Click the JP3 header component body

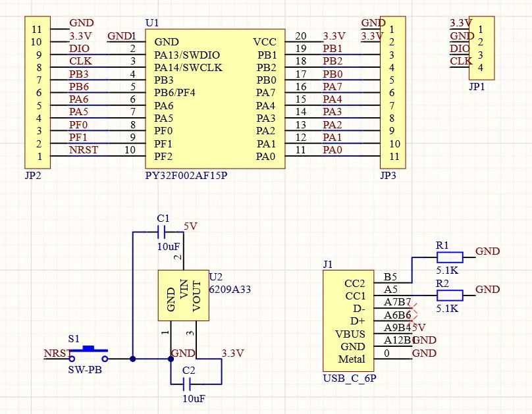click(393, 92)
